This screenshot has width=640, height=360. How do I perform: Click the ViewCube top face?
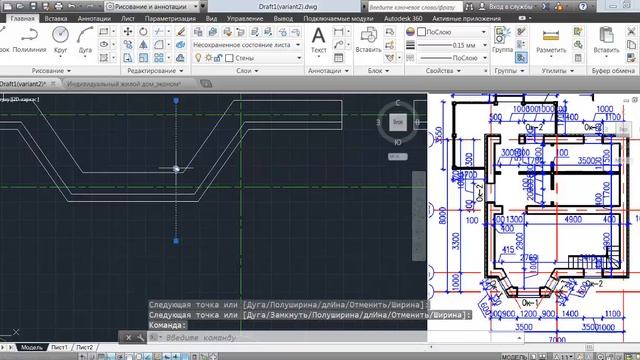coord(398,122)
